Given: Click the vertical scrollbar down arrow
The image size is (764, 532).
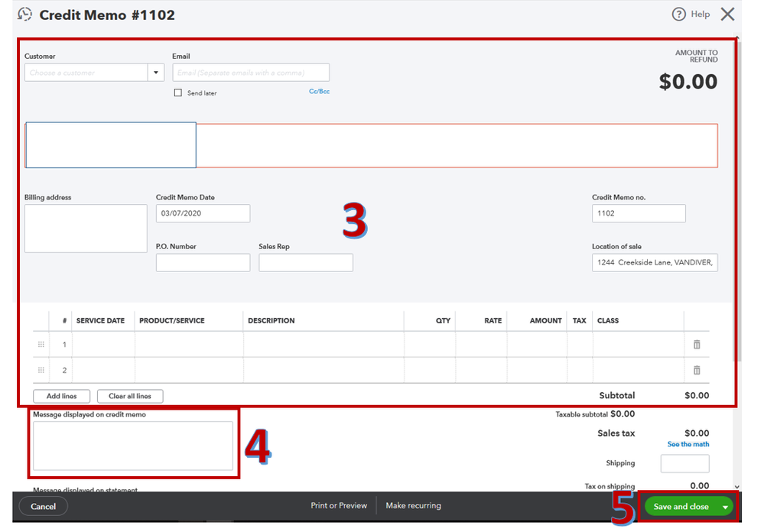Looking at the screenshot, I should 736,486.
